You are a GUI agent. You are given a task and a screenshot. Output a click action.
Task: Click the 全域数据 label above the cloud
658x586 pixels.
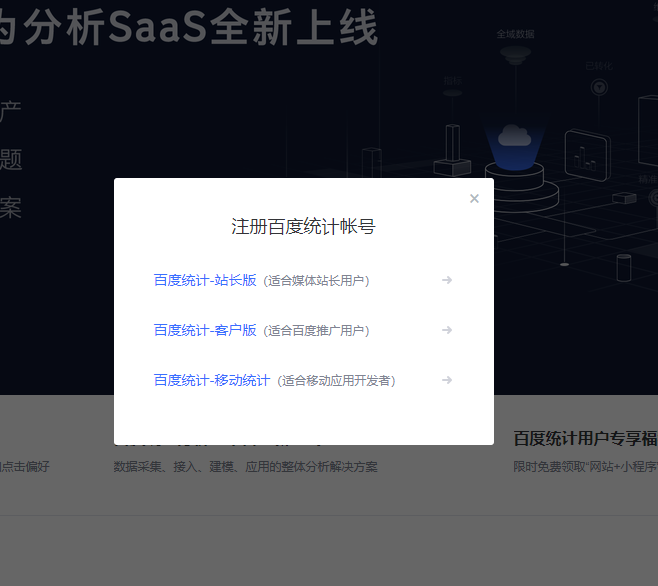(x=516, y=33)
